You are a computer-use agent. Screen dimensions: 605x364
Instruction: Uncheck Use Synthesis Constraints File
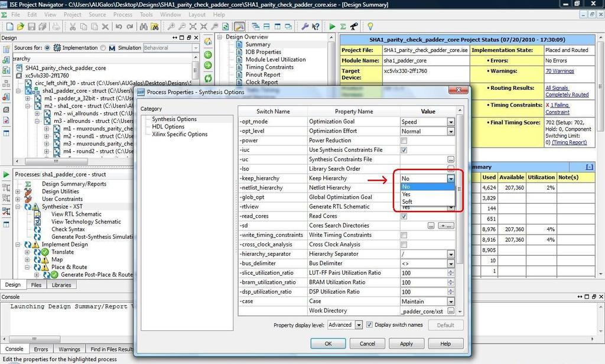coord(404,149)
